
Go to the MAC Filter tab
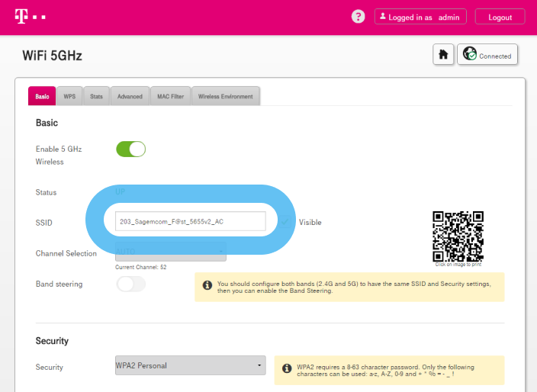pos(170,97)
